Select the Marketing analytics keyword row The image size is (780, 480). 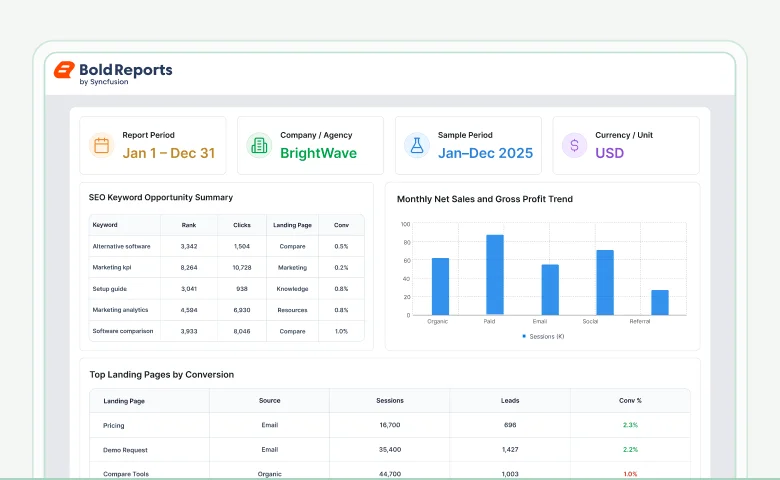[226, 310]
